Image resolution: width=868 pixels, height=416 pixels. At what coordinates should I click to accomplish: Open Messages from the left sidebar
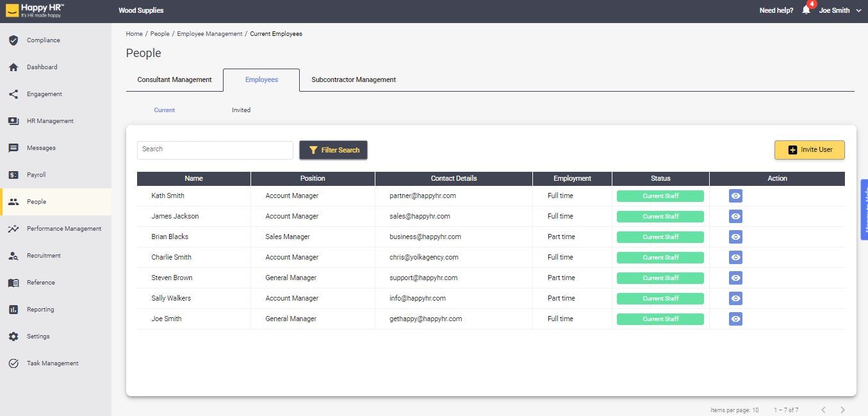[13, 147]
